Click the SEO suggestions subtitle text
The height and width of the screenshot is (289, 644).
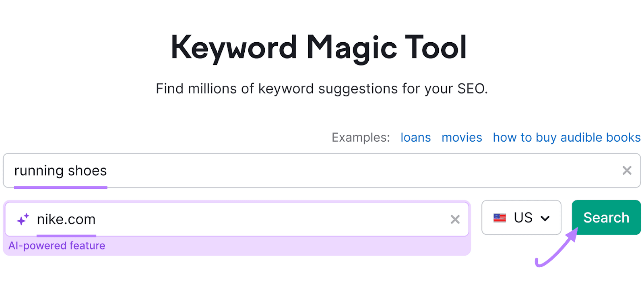tap(322, 89)
